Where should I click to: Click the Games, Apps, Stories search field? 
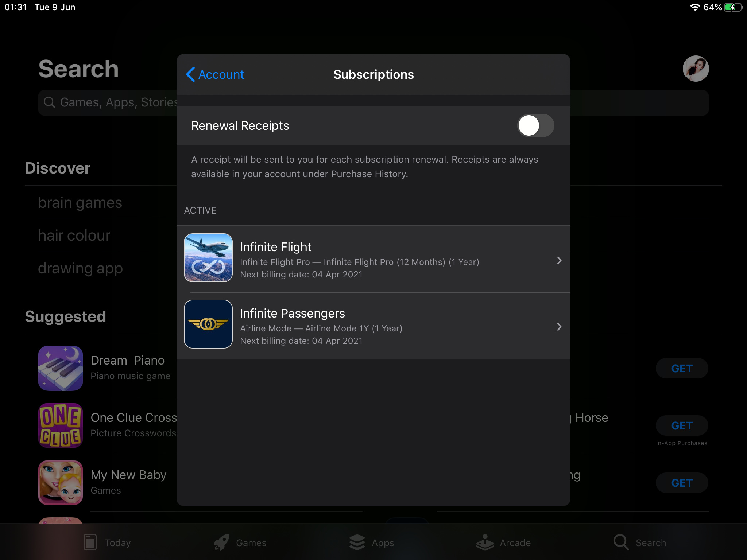[117, 102]
